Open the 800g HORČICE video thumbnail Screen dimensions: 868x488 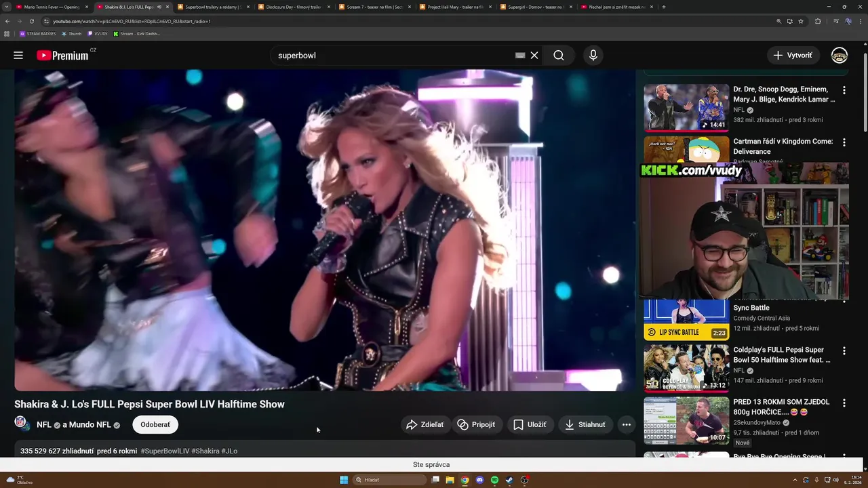click(686, 420)
